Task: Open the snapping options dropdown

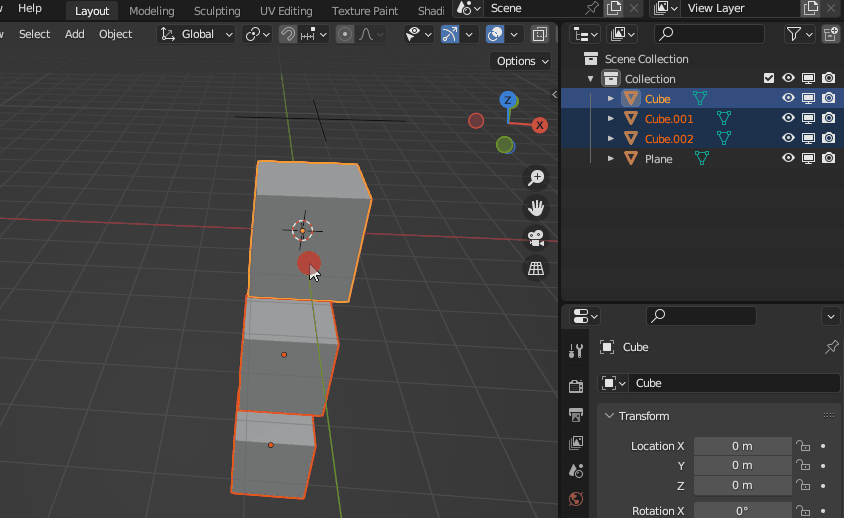Action: pos(314,34)
